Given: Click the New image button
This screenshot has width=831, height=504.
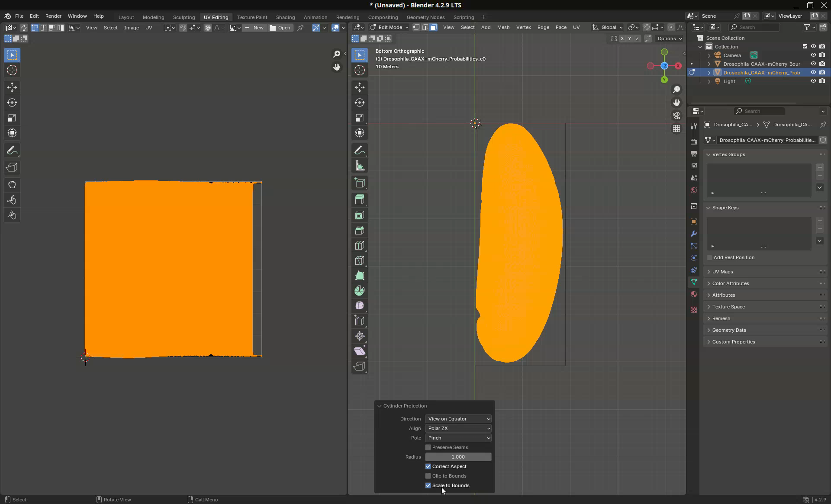Looking at the screenshot, I should coord(254,28).
